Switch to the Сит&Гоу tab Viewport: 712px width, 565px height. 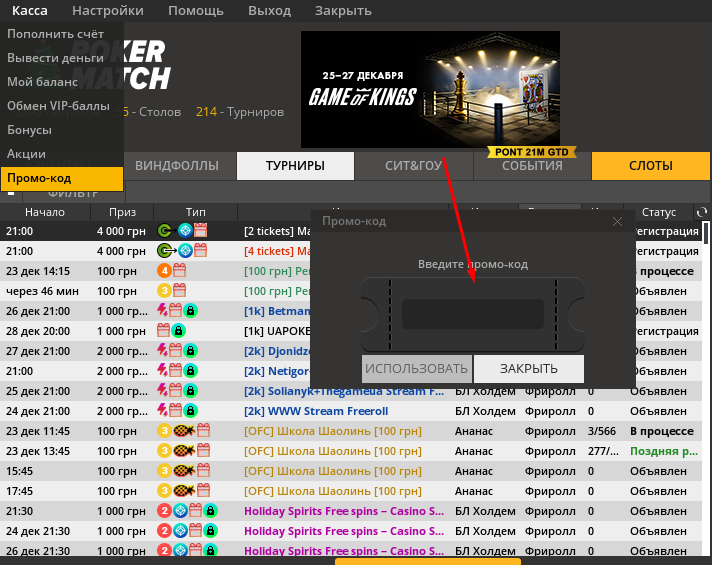pyautogui.click(x=413, y=166)
